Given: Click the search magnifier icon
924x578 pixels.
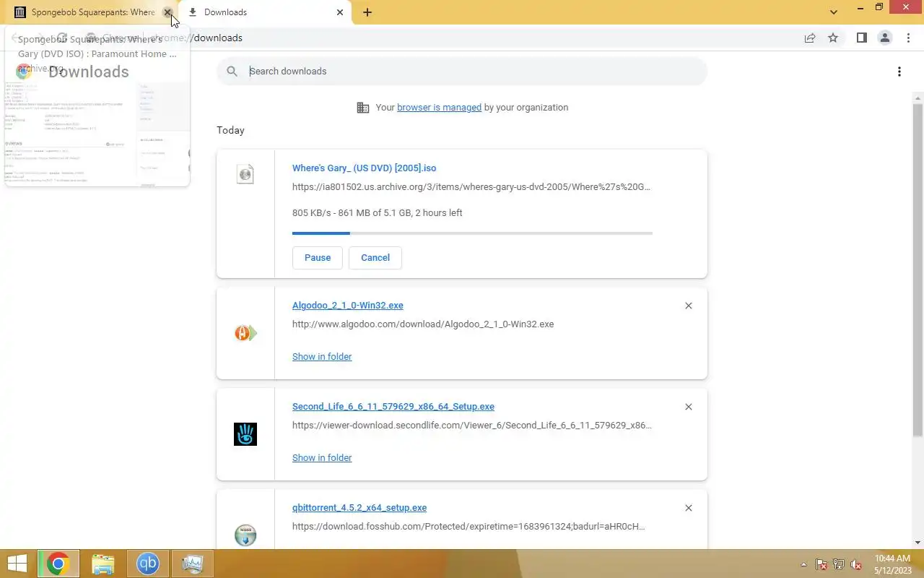Looking at the screenshot, I should click(232, 71).
